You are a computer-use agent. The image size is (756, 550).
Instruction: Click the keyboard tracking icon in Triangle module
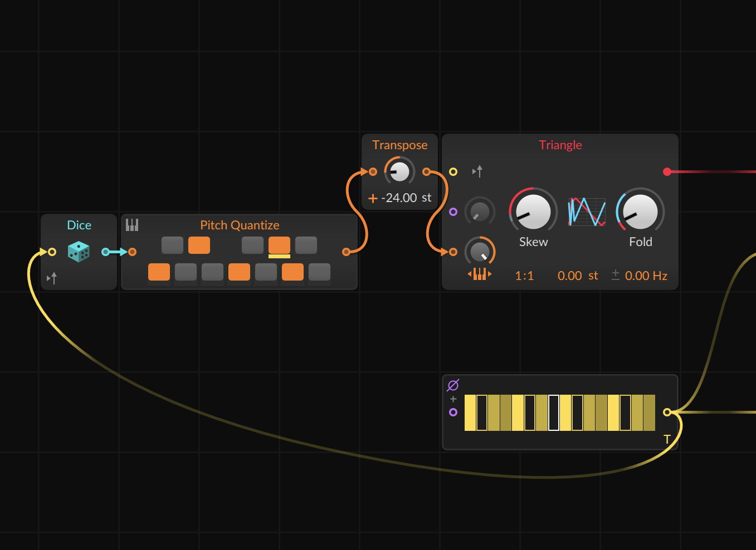(x=479, y=274)
